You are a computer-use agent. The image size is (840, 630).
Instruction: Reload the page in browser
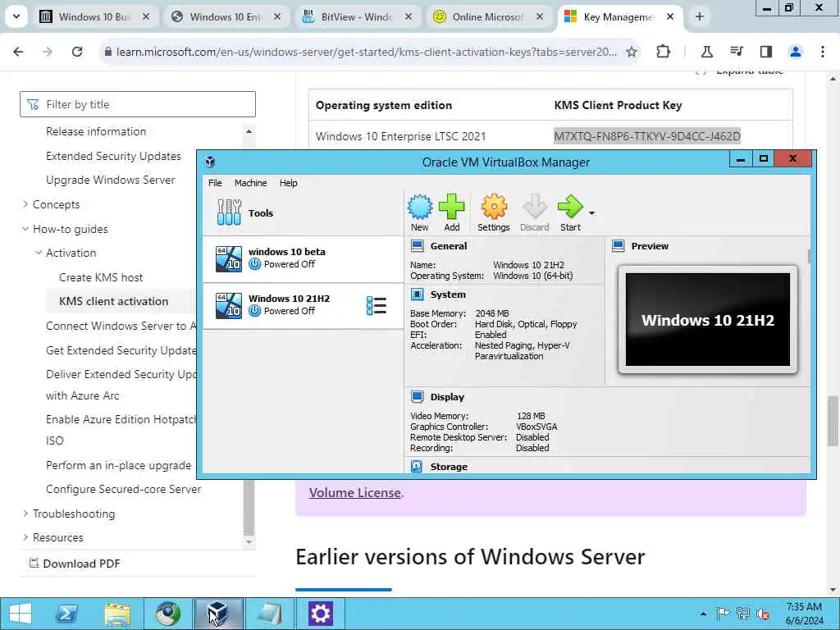77,52
